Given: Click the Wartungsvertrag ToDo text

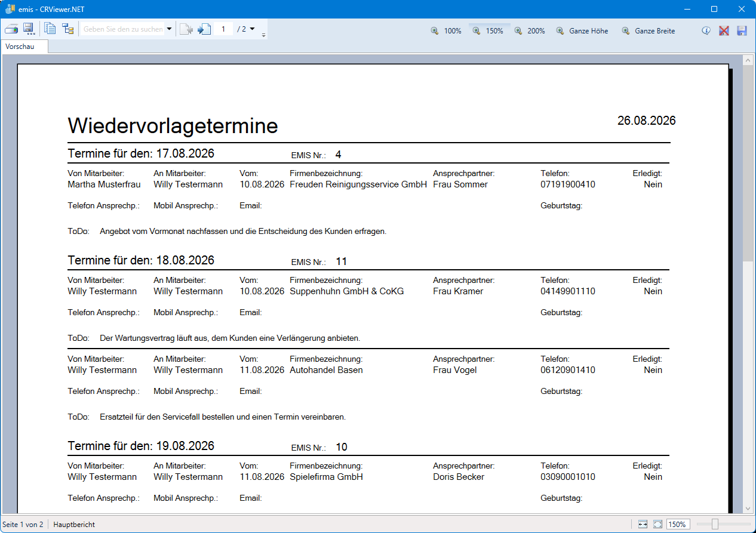Looking at the screenshot, I should point(230,338).
